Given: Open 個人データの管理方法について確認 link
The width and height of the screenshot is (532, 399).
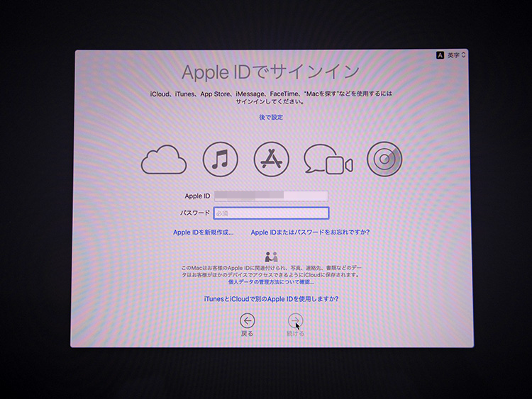Looking at the screenshot, I should (x=271, y=282).
